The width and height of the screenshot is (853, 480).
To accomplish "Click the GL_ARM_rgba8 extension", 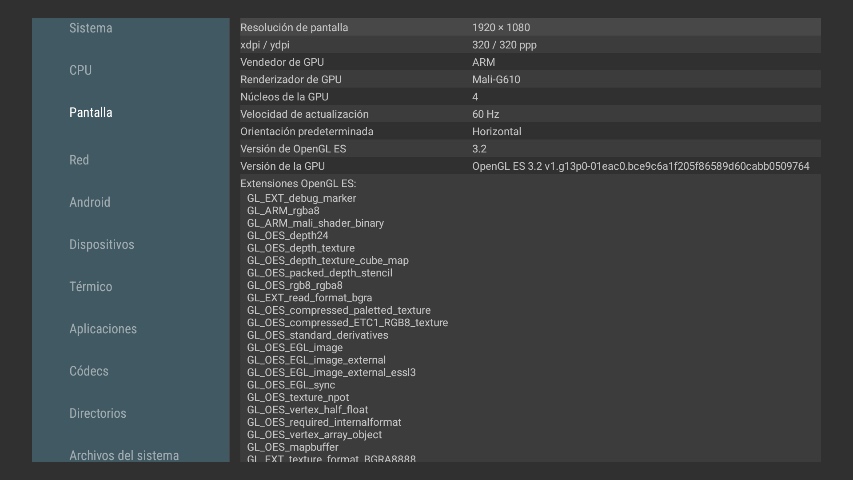I will [x=283, y=211].
